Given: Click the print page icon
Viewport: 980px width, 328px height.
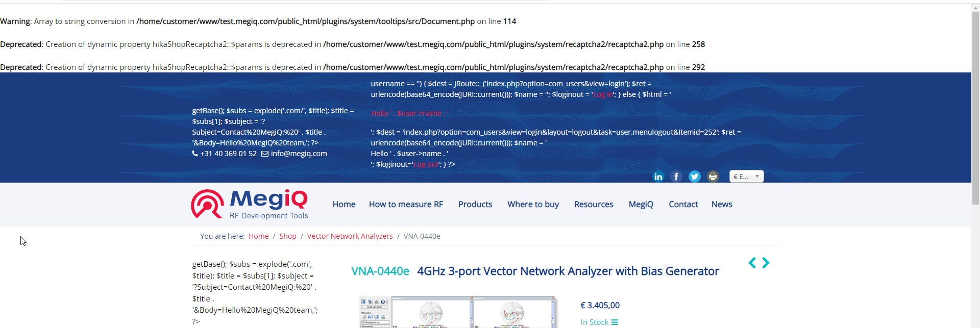Looking at the screenshot, I should click(x=713, y=176).
